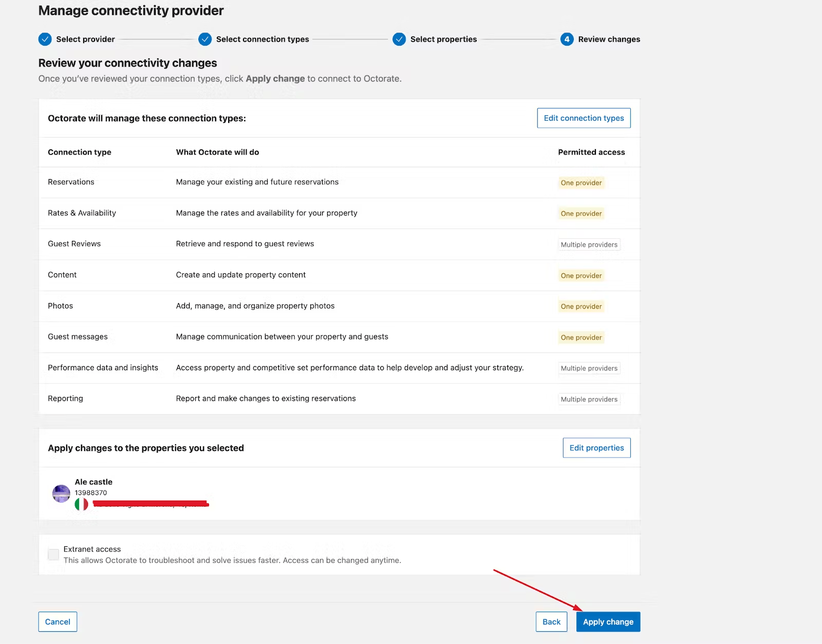Click the Select provider checkmark step icon
This screenshot has width=822, height=644.
click(x=45, y=39)
